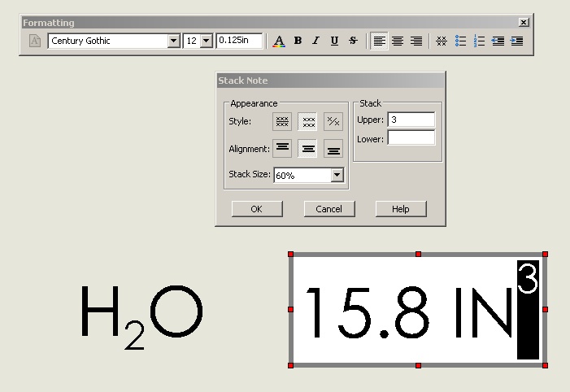Set stack alignment to bottom
This screenshot has width=570, height=392.
tap(333, 148)
